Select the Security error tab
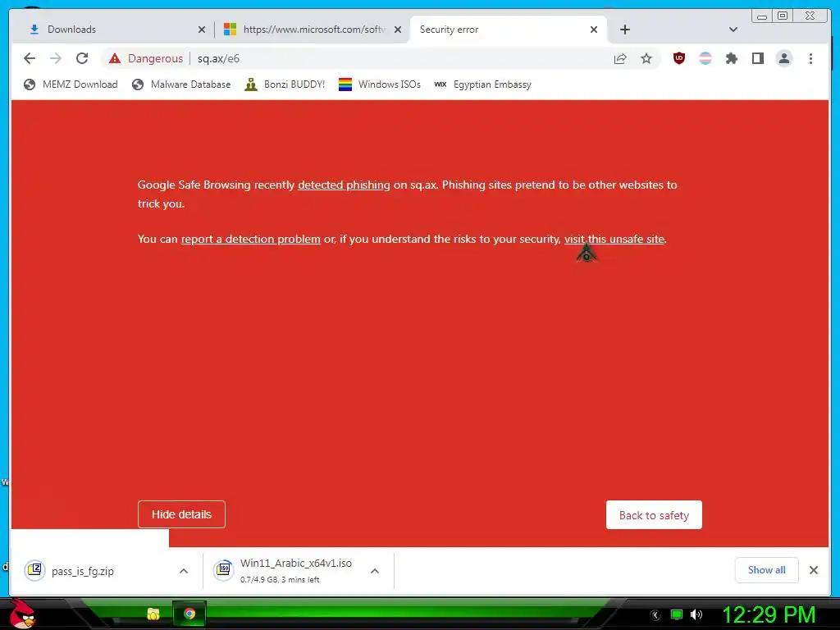The height and width of the screenshot is (630, 840). pyautogui.click(x=508, y=30)
